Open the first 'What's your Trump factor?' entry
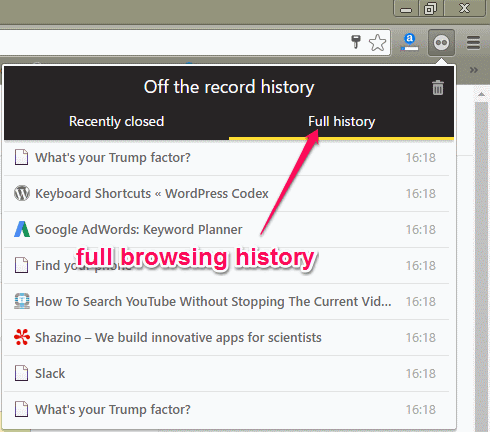 coord(226,158)
